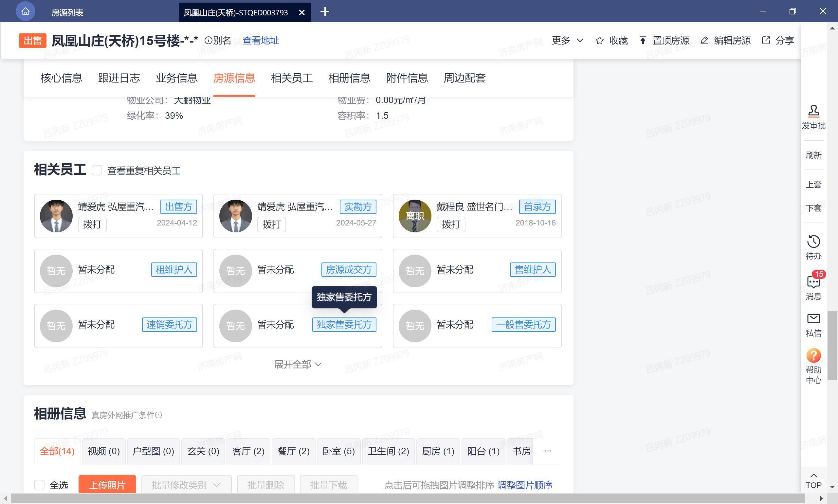
Task: Open the 更多 dropdown
Action: point(568,40)
